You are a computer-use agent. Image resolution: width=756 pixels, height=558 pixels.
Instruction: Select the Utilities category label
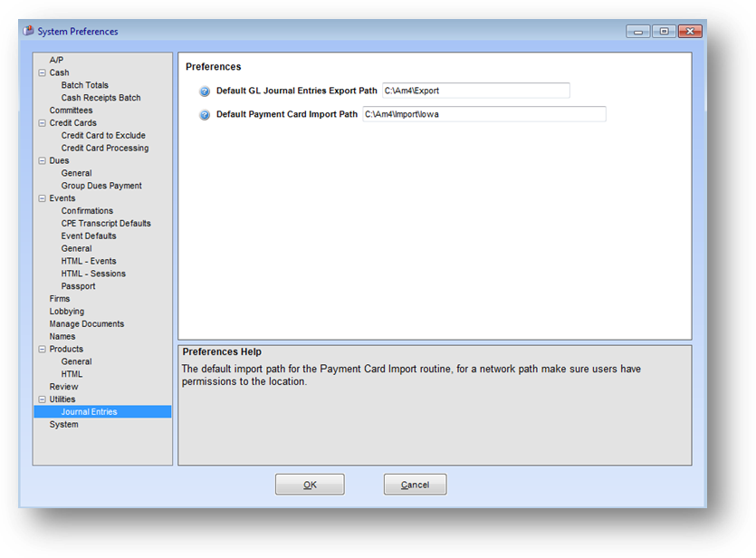pos(62,399)
